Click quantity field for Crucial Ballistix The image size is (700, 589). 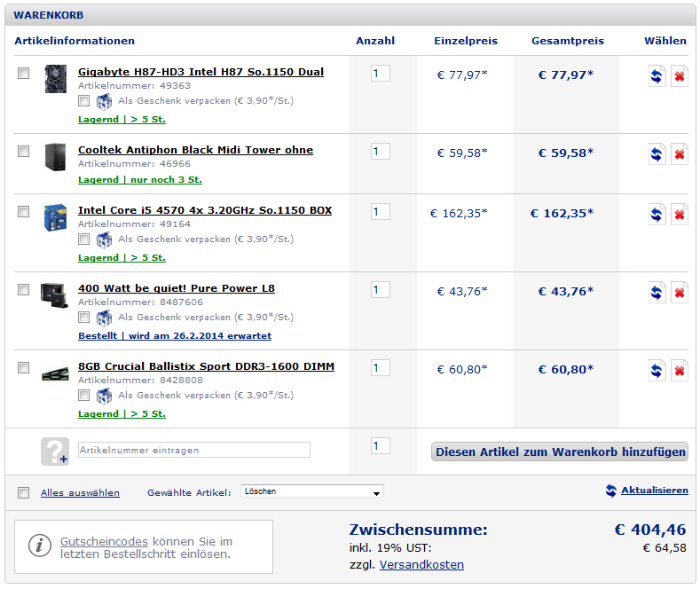click(381, 367)
